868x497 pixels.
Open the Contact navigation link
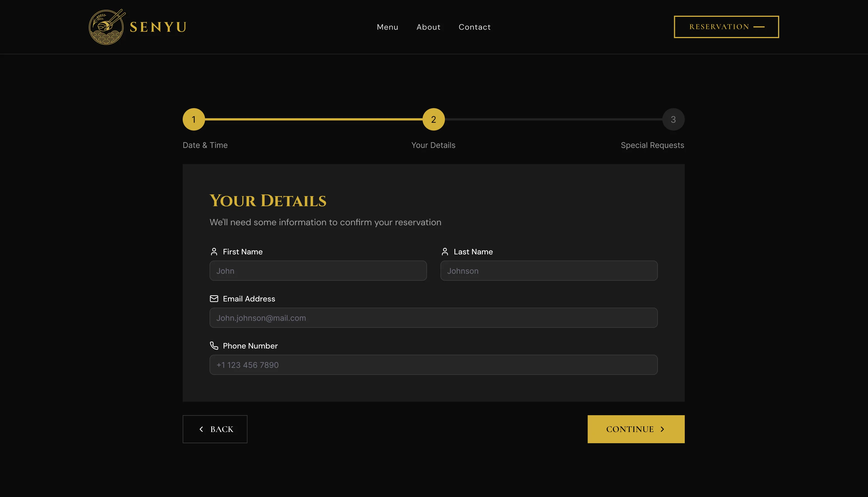click(x=474, y=27)
